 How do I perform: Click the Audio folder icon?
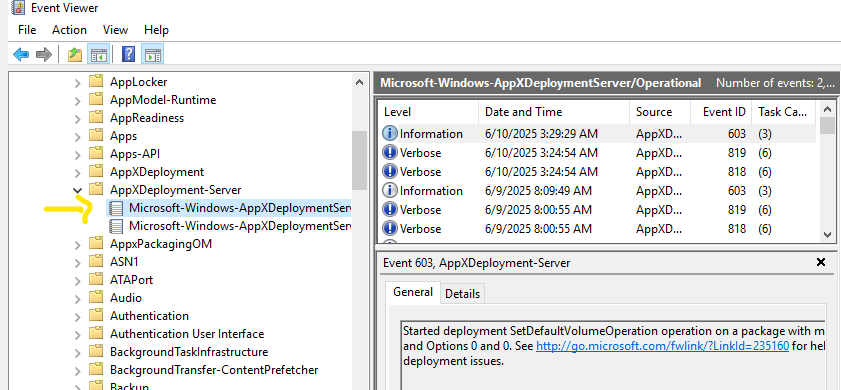click(96, 297)
